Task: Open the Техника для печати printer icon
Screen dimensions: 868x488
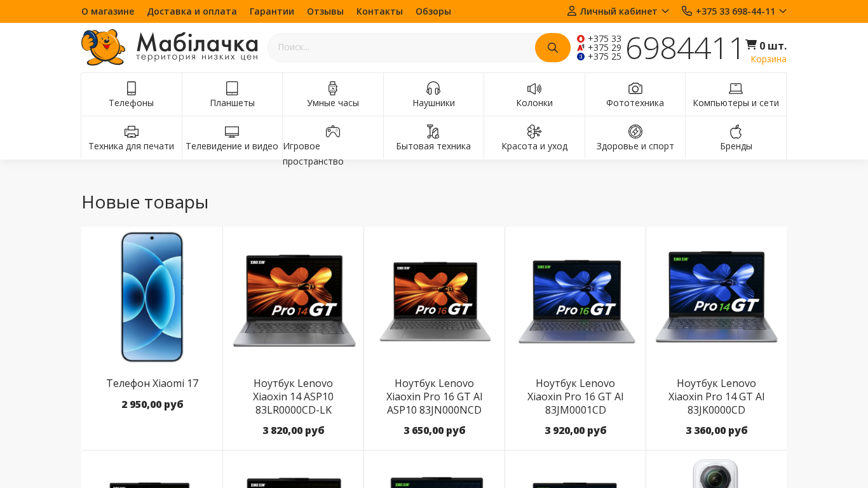Action: (x=132, y=132)
